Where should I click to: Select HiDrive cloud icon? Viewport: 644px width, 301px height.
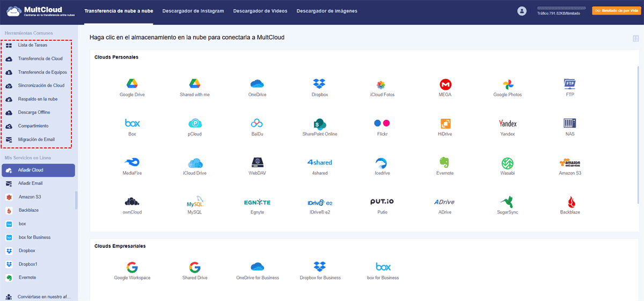pos(445,127)
